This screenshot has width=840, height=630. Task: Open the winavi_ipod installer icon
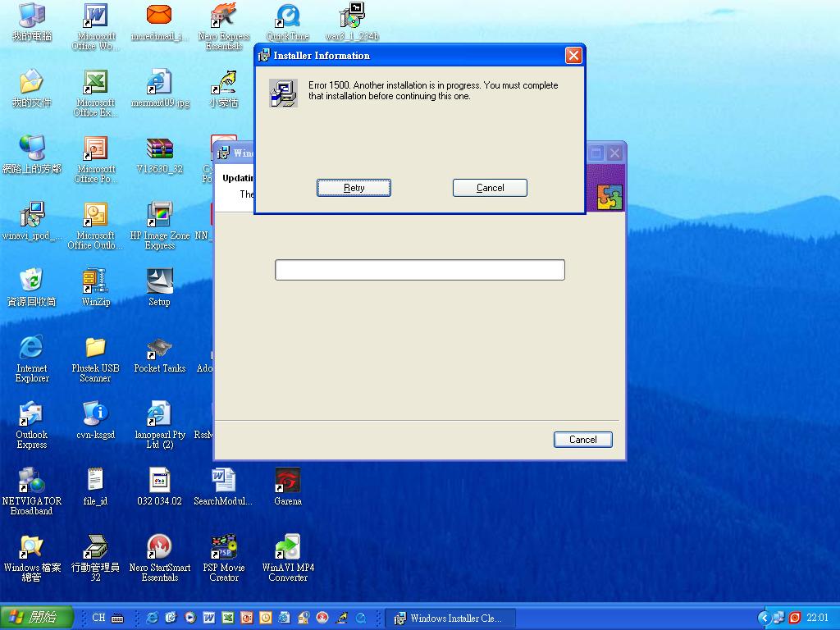(x=32, y=221)
